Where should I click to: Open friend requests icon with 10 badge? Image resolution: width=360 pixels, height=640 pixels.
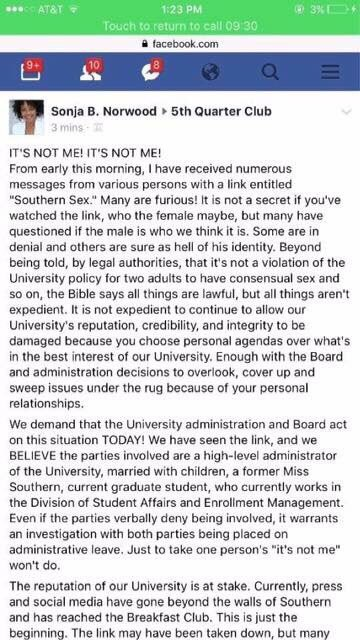(91, 71)
